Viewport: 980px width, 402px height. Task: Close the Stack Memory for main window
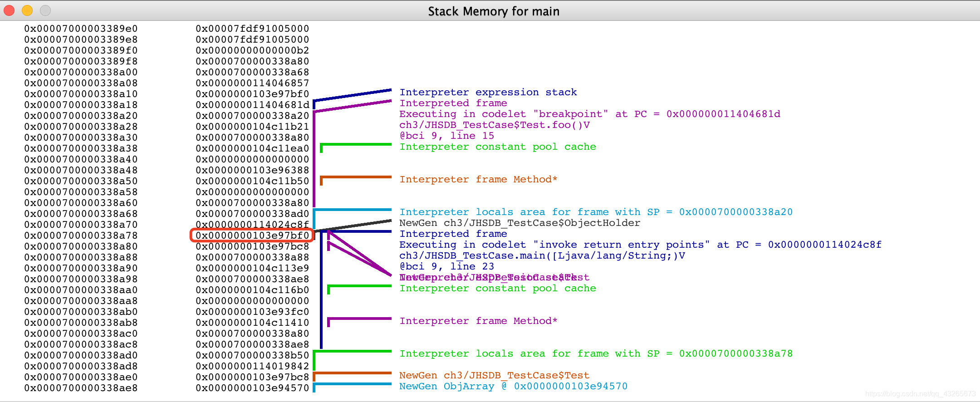click(x=9, y=10)
